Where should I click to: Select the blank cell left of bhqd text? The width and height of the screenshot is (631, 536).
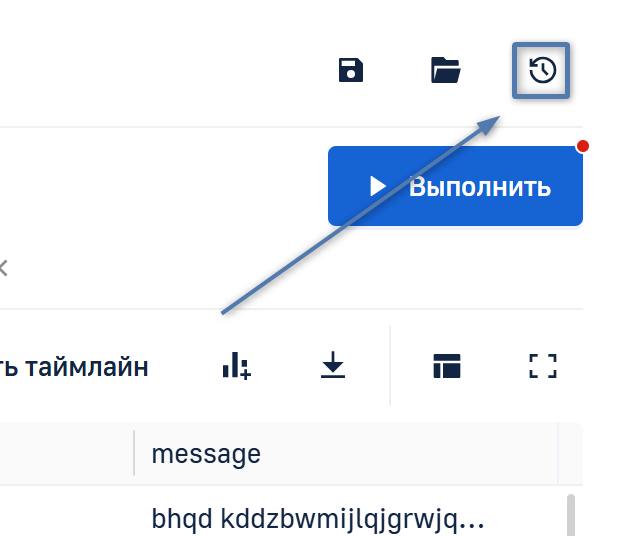tap(66, 511)
